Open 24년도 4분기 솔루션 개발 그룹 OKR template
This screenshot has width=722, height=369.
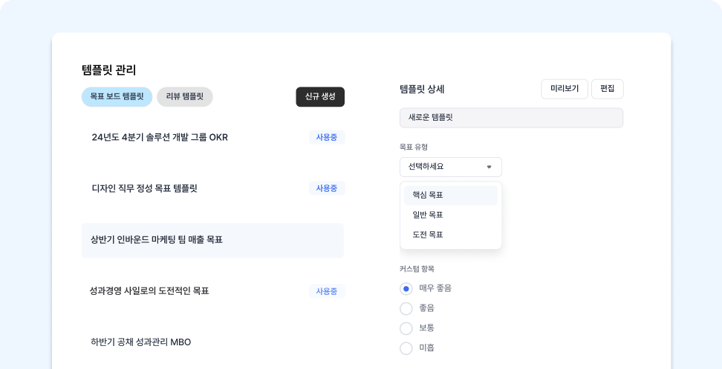(213, 137)
